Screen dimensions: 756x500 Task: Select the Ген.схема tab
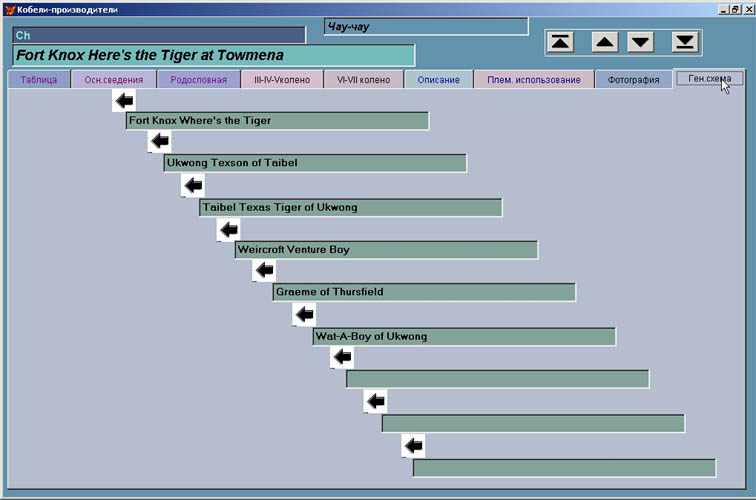(709, 79)
